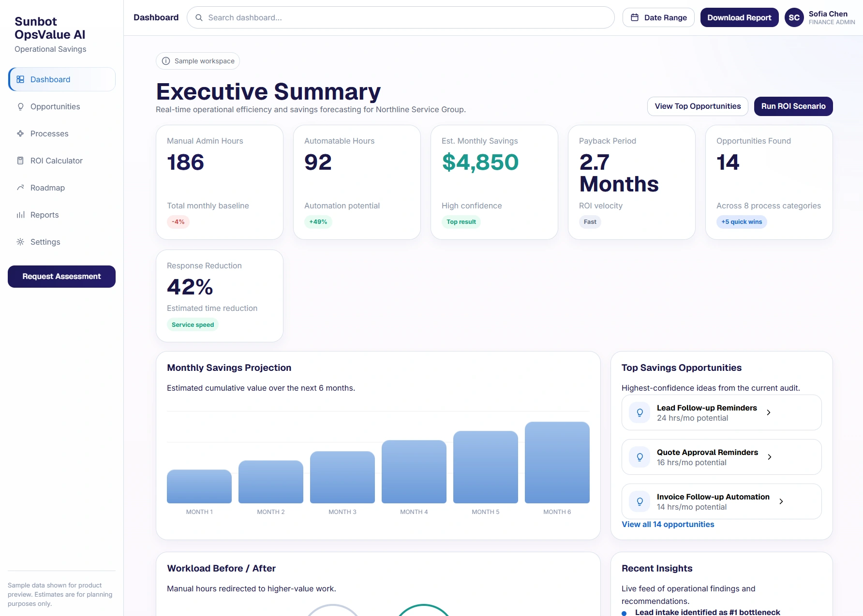Click the MONTH 2 axis label
Screen dimensions: 863x616
point(271,512)
